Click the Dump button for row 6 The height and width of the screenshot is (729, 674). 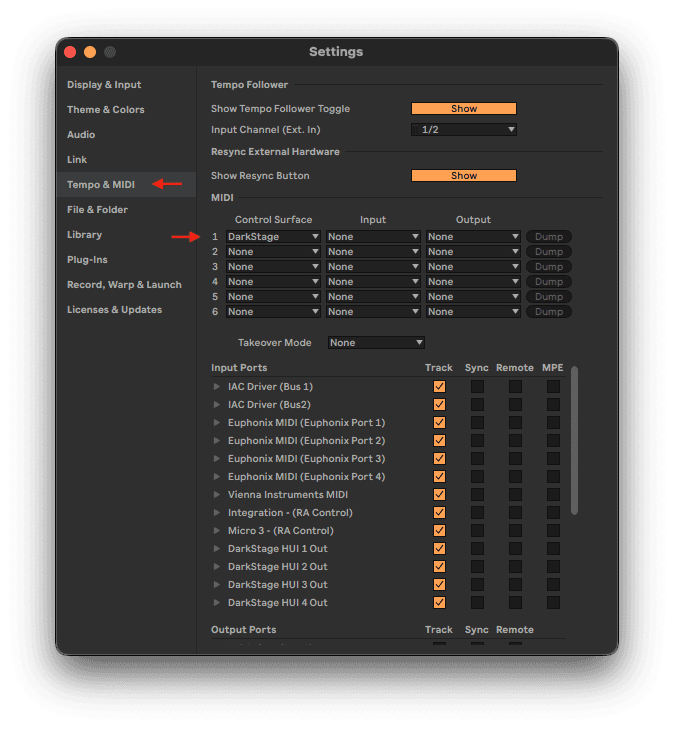coord(548,311)
